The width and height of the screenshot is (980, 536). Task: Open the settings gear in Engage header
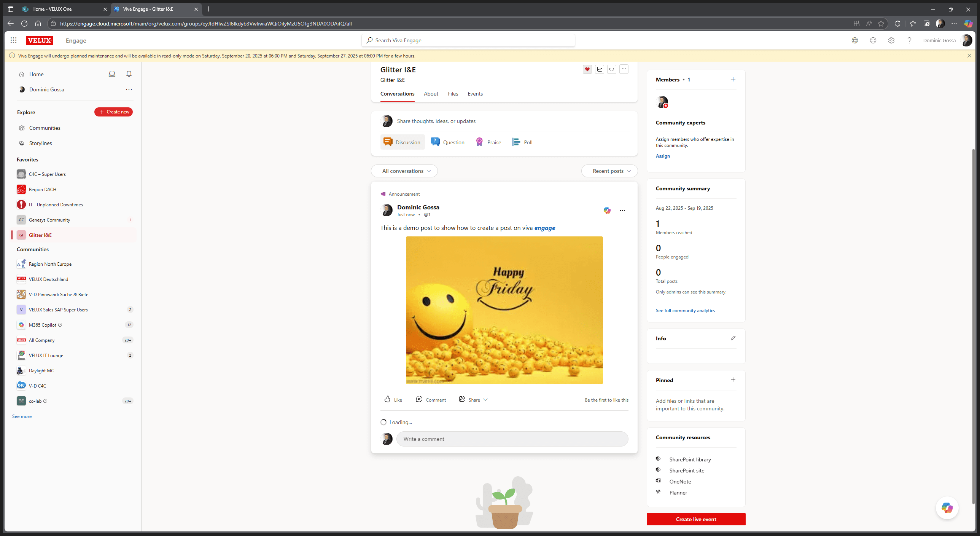coord(891,40)
